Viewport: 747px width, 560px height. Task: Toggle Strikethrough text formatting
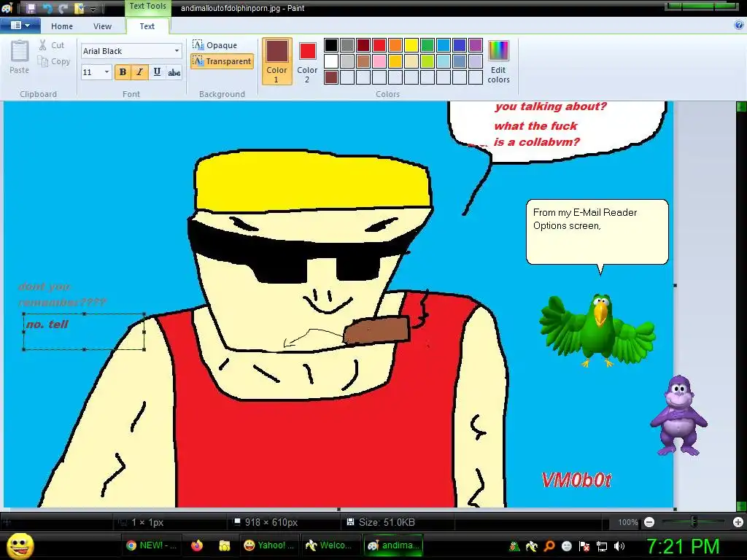coord(174,72)
